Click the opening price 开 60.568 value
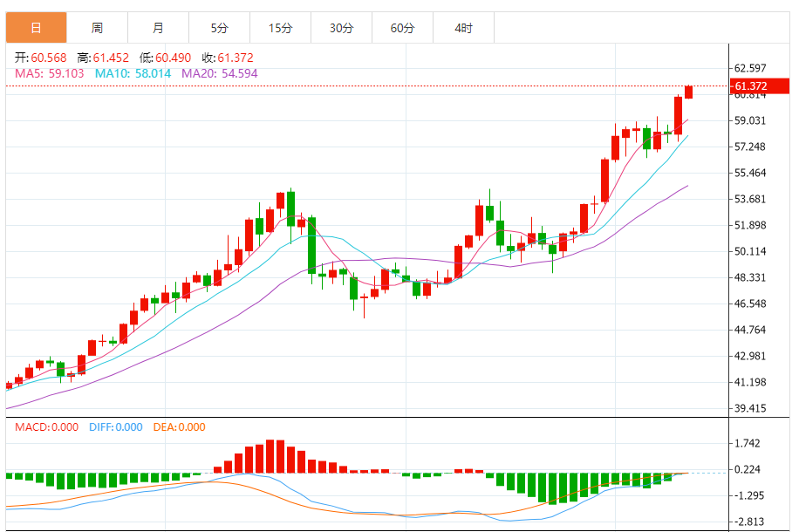This screenshot has width=799, height=532. 47,58
